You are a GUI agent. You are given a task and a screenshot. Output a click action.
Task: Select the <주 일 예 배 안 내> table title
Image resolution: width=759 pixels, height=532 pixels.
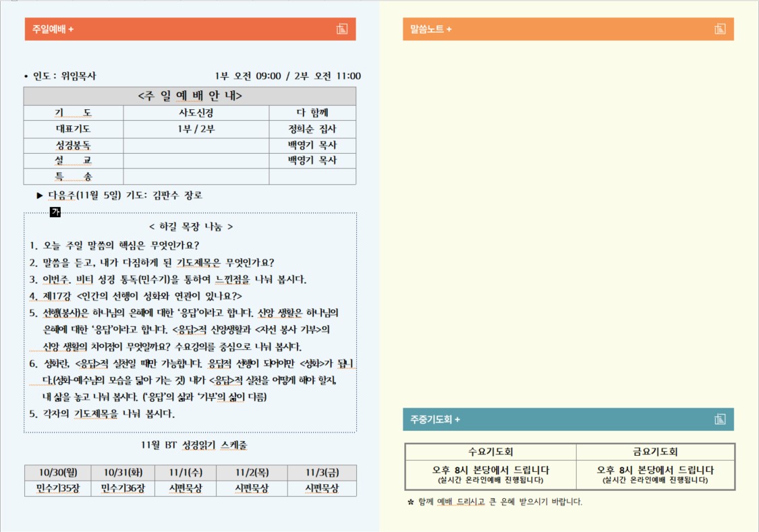[190, 96]
